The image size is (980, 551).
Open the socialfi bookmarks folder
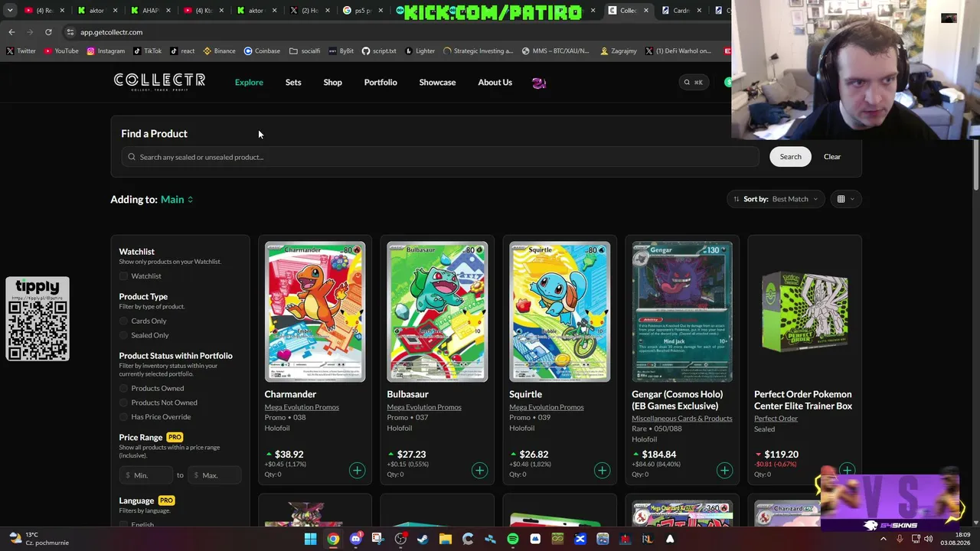click(x=305, y=51)
